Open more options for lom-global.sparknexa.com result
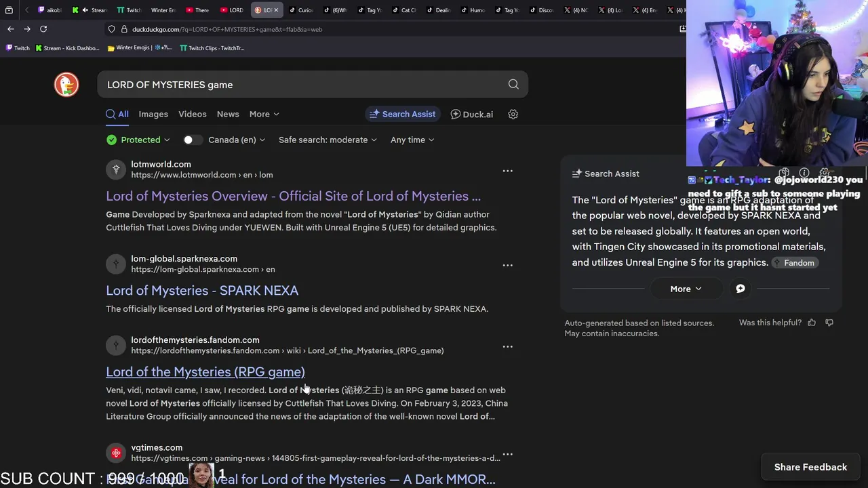 pos(507,265)
